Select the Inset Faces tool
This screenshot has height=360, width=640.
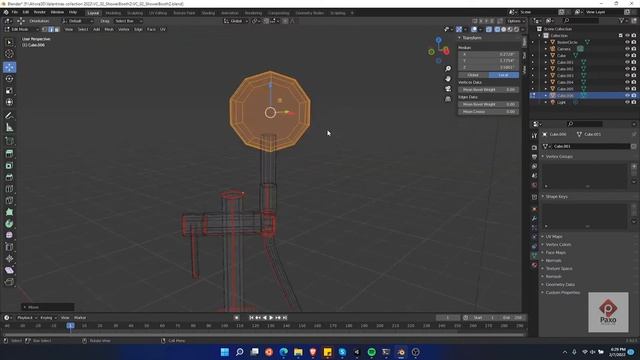click(x=9, y=165)
